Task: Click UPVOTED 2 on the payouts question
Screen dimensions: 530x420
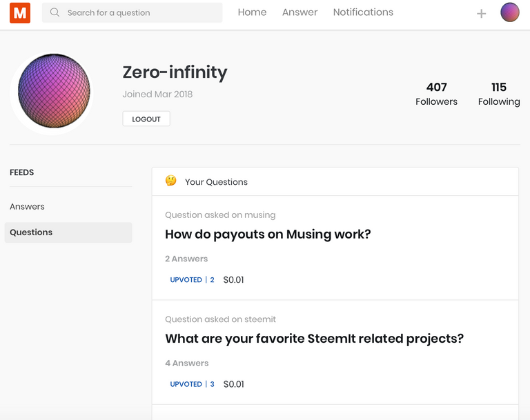Action: click(x=192, y=280)
